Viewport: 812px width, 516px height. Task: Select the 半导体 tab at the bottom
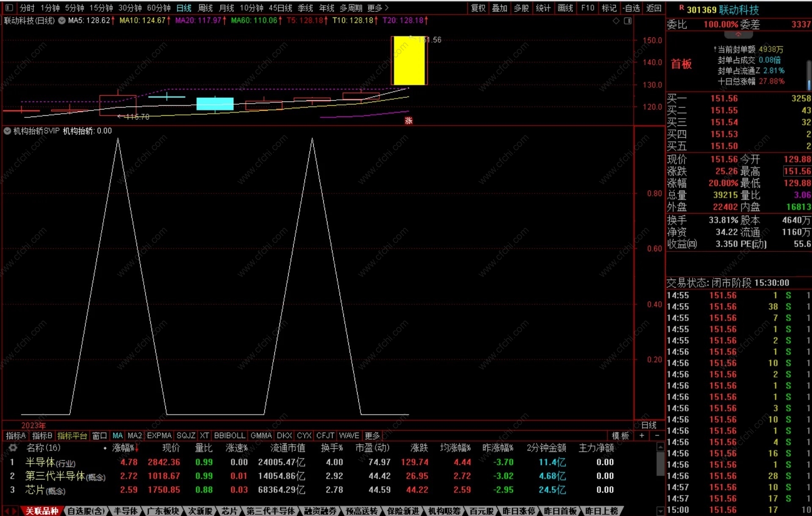pos(126,511)
